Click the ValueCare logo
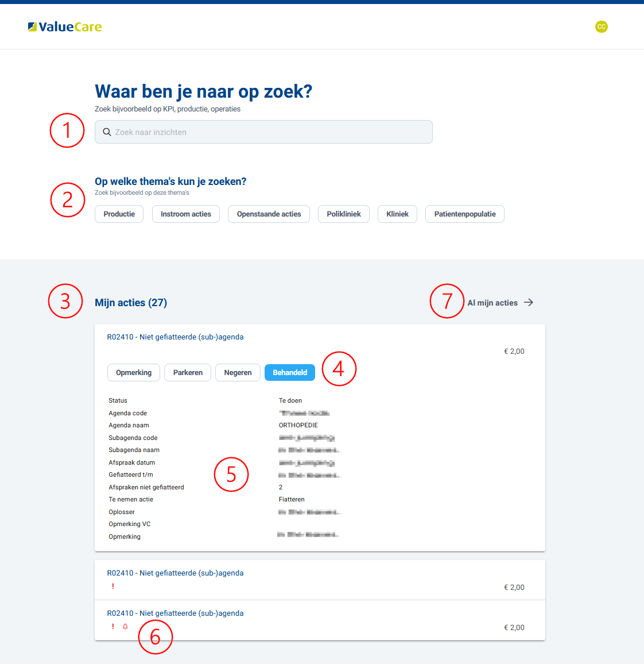This screenshot has height=664, width=644. pos(65,27)
